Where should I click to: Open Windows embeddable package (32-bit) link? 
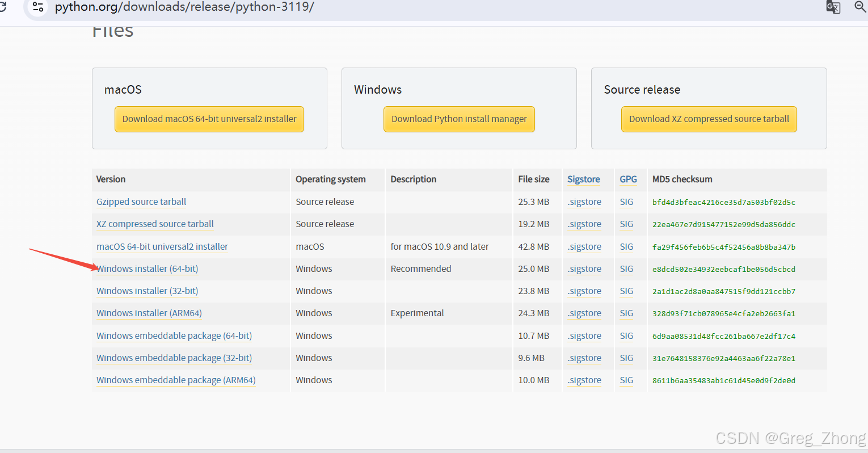click(174, 358)
